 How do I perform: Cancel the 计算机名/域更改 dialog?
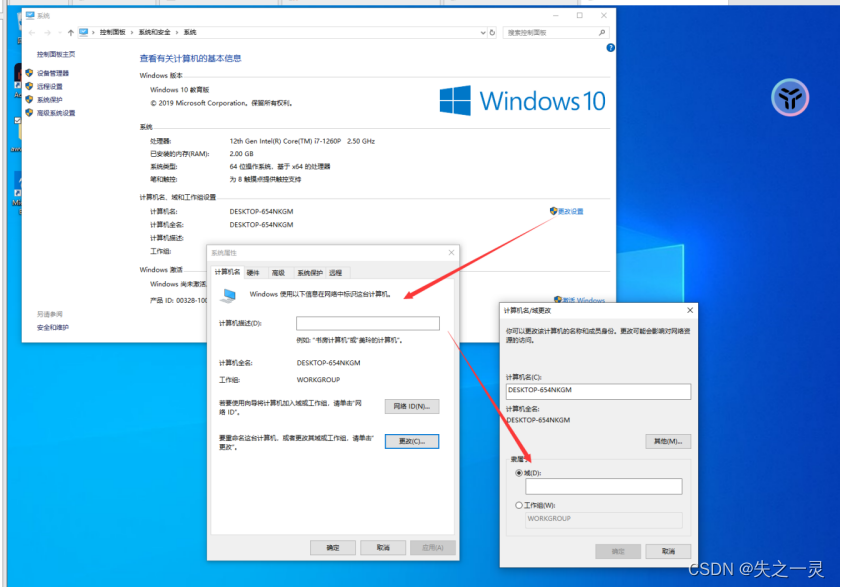pos(668,552)
